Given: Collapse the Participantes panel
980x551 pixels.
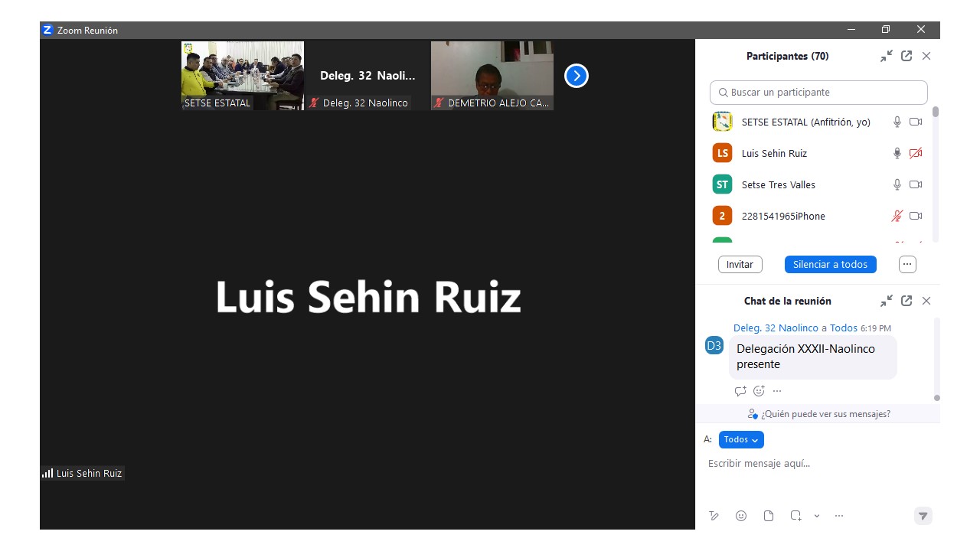Looking at the screenshot, I should (x=887, y=56).
